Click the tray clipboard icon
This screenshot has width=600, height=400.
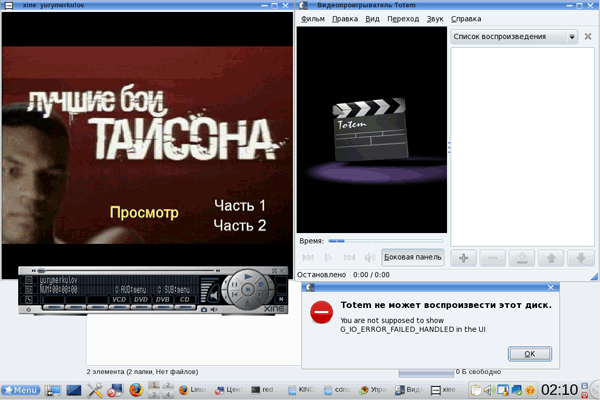click(476, 390)
